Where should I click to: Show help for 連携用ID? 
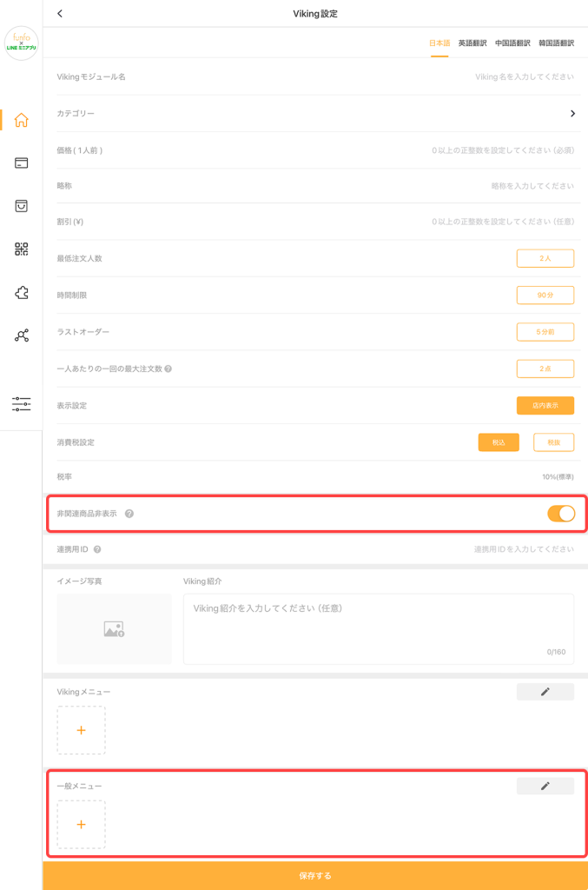coord(97,549)
